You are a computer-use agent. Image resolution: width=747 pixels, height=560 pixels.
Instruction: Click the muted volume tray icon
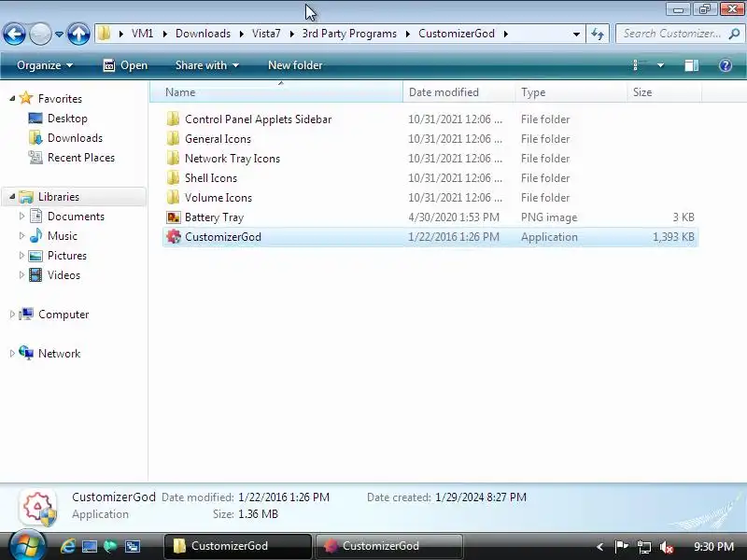click(x=667, y=547)
